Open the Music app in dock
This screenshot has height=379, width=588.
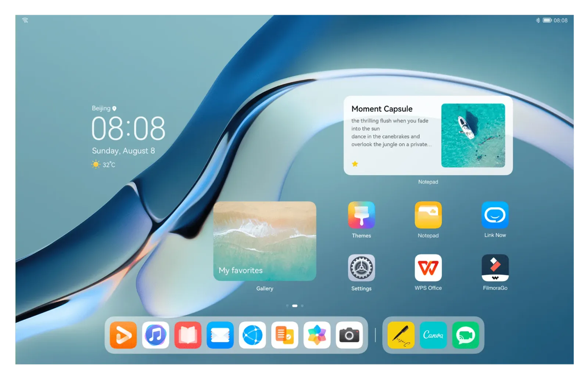(155, 335)
